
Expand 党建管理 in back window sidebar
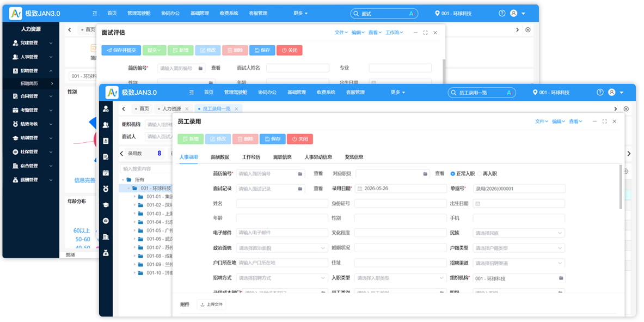pyautogui.click(x=51, y=42)
